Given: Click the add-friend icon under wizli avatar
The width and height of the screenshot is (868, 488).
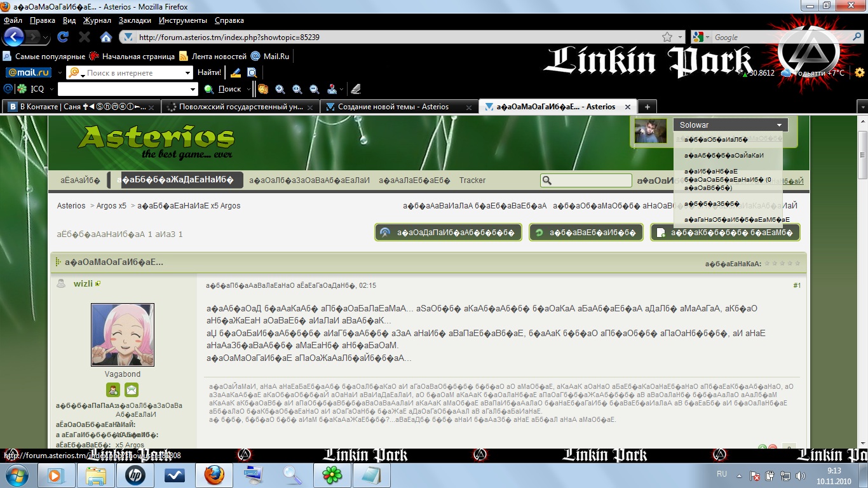Looking at the screenshot, I should [x=113, y=390].
